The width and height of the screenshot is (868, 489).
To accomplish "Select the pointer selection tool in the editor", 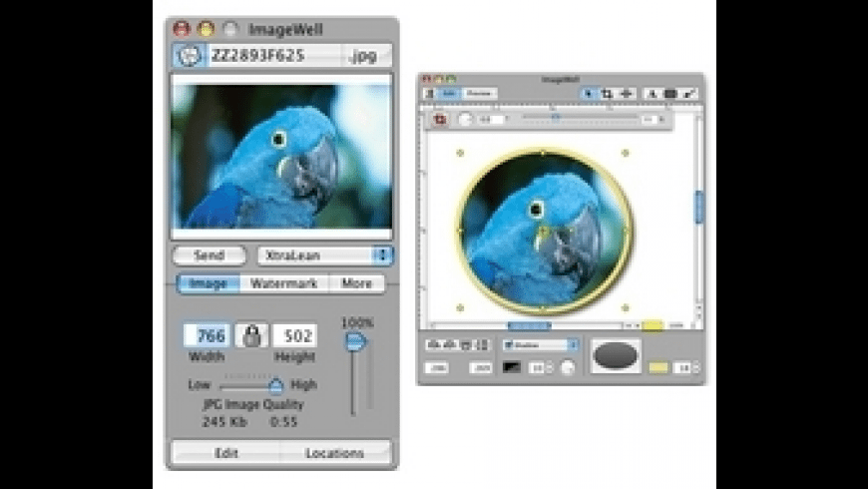I will click(x=589, y=94).
